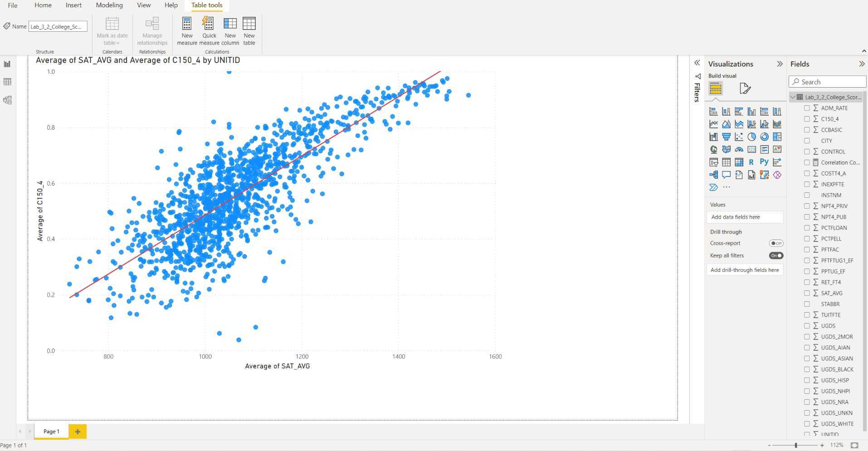The height and width of the screenshot is (451, 868).
Task: Open the R script visual
Action: point(751,162)
